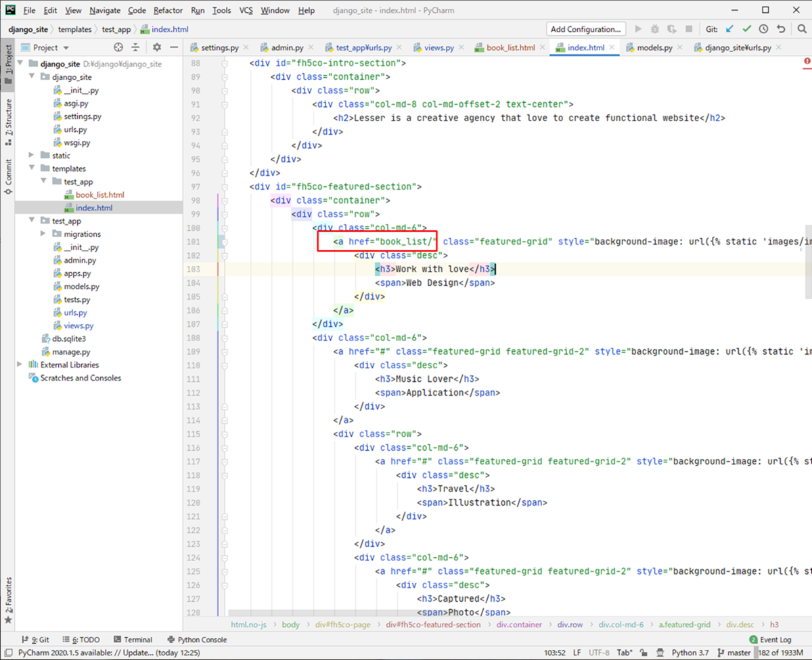Screen dimensions: 812x660
Task: Click Collapse All icon in Project panel
Action: point(135,47)
